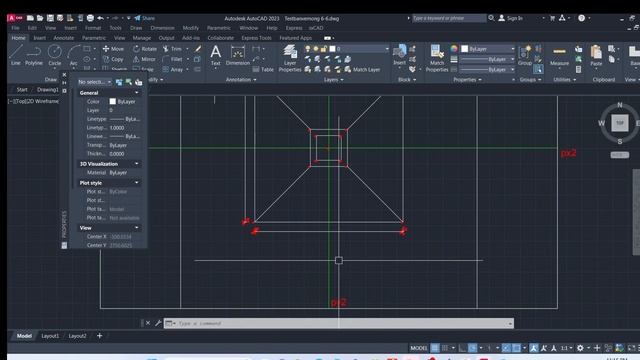Switch to the Manage ribbon tab

[x=142, y=38]
